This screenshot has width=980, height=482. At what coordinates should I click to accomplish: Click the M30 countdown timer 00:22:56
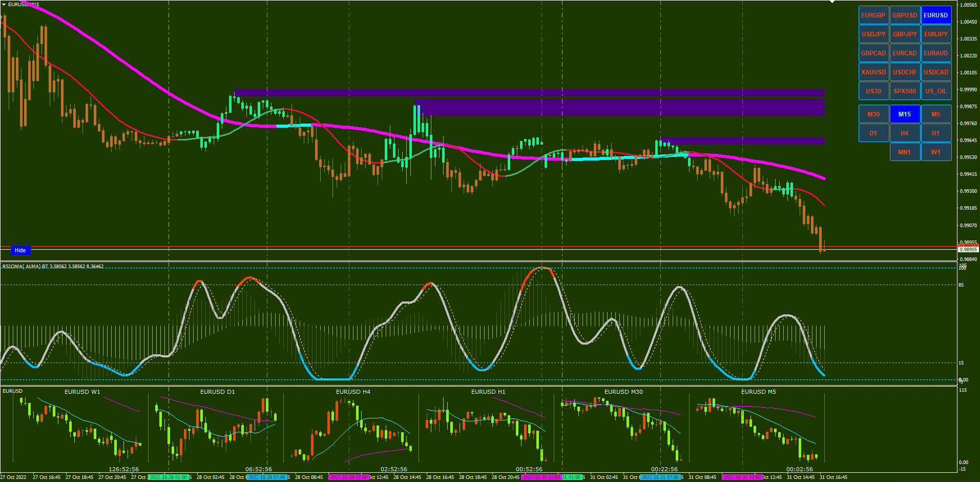[x=664, y=469]
